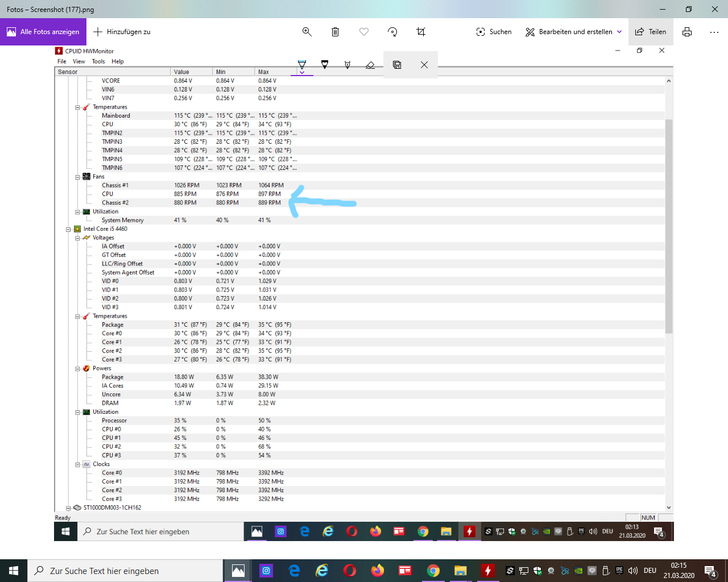Print the photo using printer icon
Viewport: 728px width, 582px height.
click(x=687, y=32)
